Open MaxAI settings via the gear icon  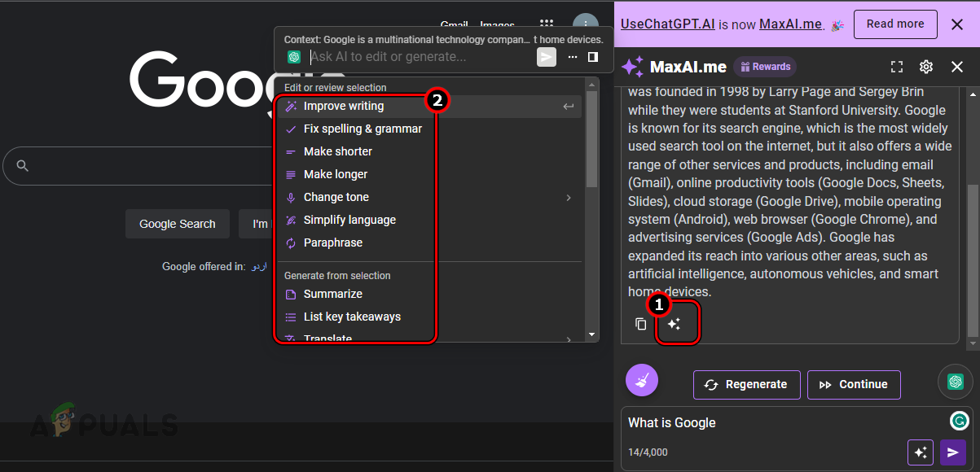point(926,67)
